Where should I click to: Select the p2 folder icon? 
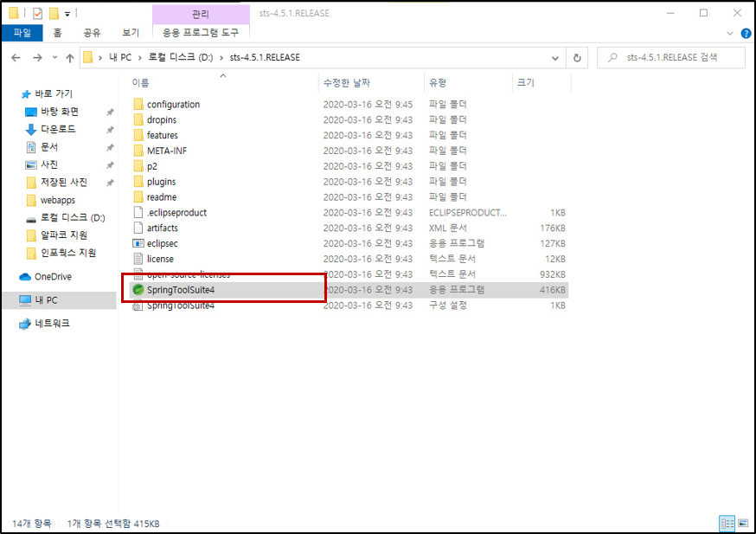click(x=138, y=166)
